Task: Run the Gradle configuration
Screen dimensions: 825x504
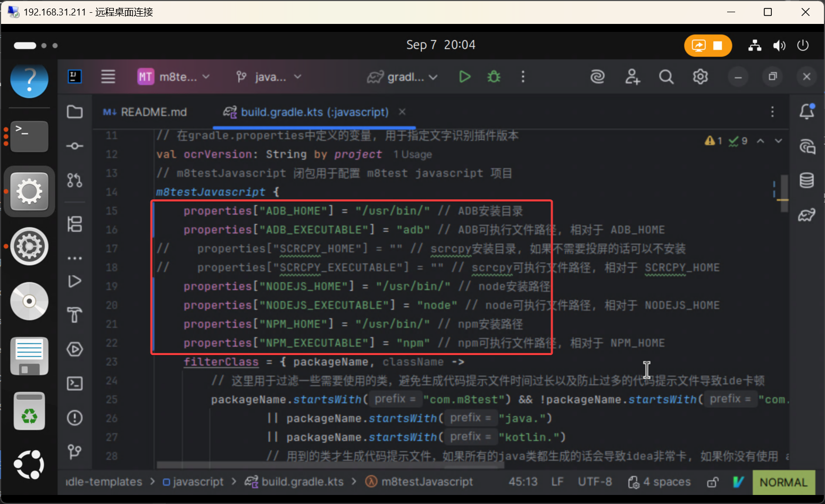Action: point(464,77)
